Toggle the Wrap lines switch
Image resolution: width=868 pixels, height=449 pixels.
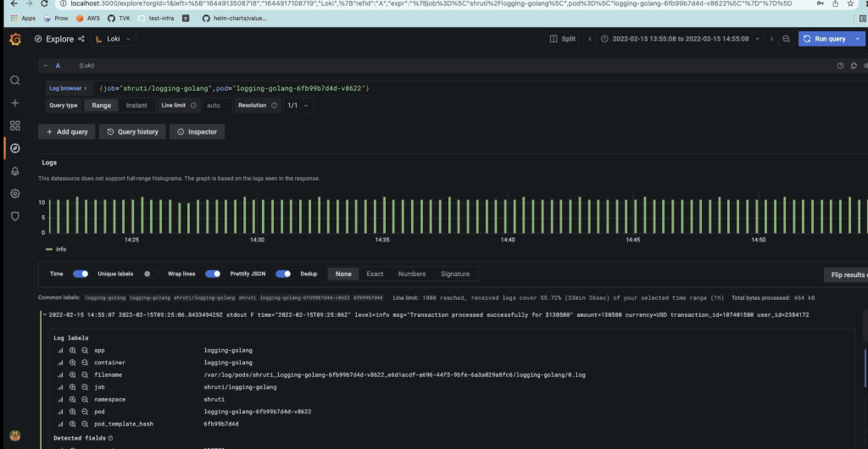coord(213,274)
